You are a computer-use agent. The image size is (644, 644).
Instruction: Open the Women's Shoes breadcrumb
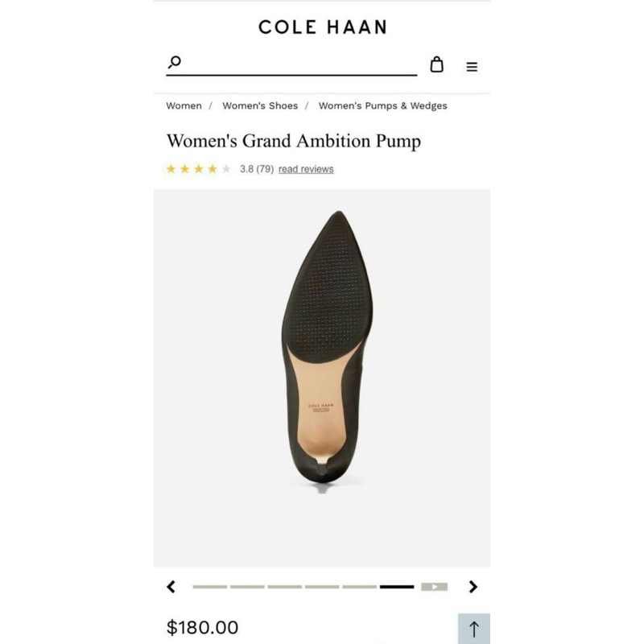pyautogui.click(x=260, y=105)
